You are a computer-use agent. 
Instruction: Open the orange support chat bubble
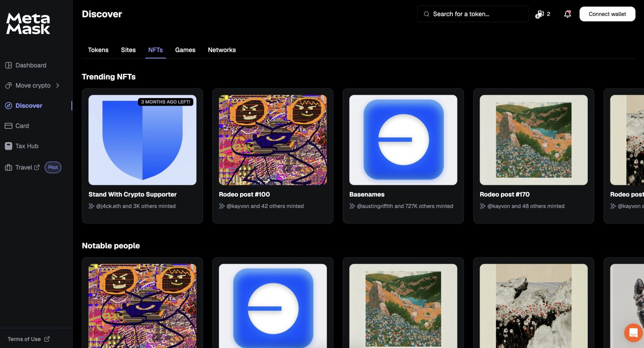634,333
